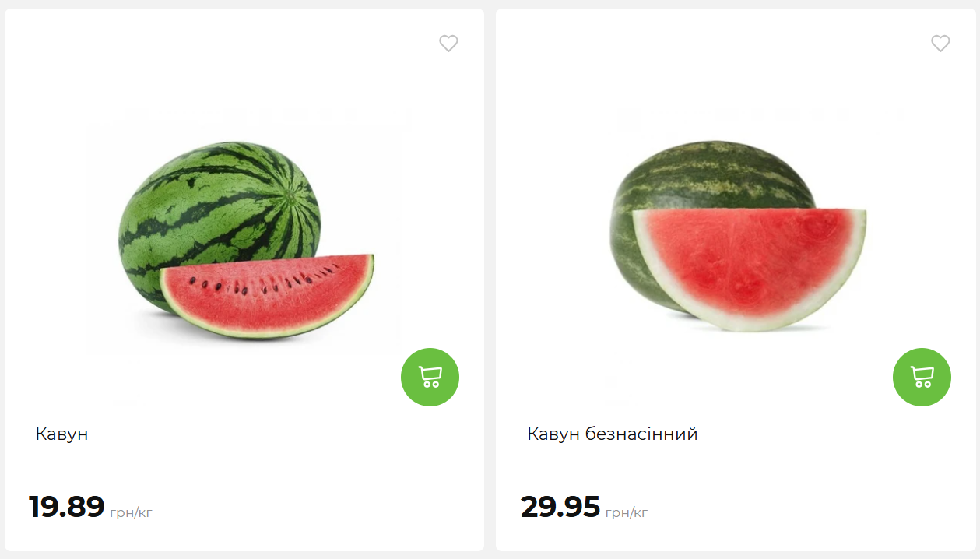This screenshot has height=559, width=980.
Task: Click the 19.89 price of Кавун
Action: coord(66,507)
